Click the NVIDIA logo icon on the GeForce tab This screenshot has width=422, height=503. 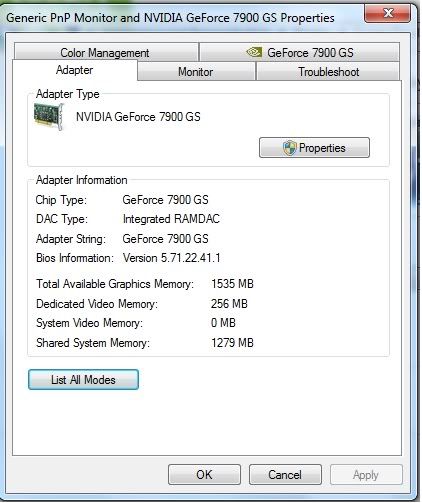(254, 52)
